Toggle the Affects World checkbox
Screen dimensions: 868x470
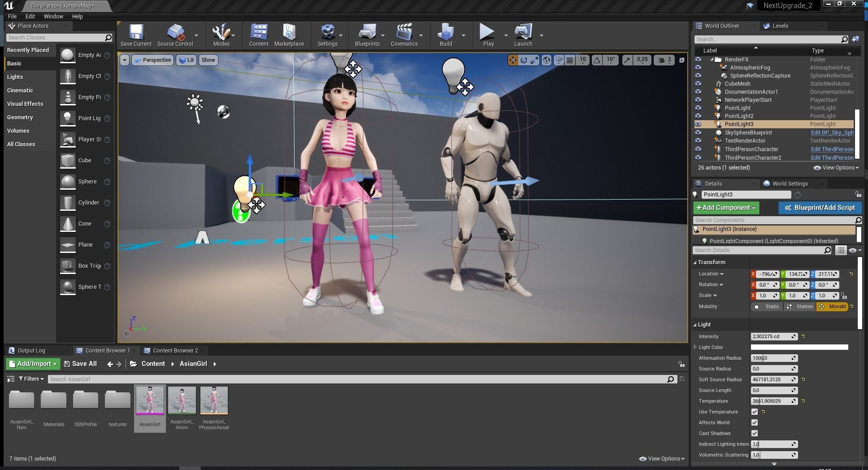[x=755, y=422]
